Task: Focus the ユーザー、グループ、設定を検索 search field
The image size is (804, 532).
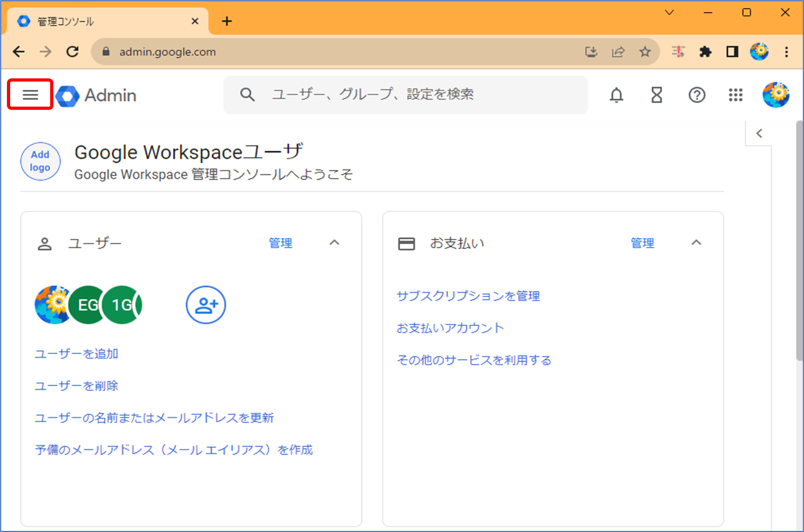Action: tap(405, 95)
